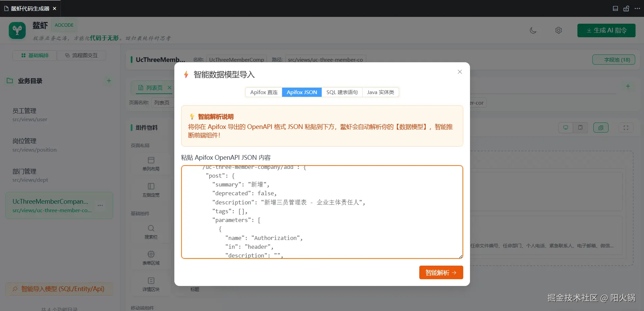Click the AOCODE badge
The image size is (644, 311).
pyautogui.click(x=64, y=25)
